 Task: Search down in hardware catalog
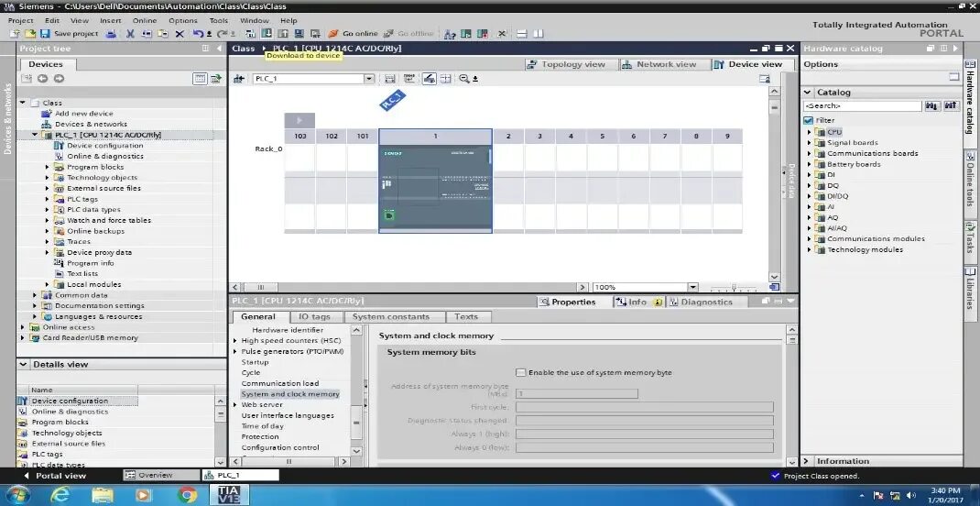tap(932, 106)
